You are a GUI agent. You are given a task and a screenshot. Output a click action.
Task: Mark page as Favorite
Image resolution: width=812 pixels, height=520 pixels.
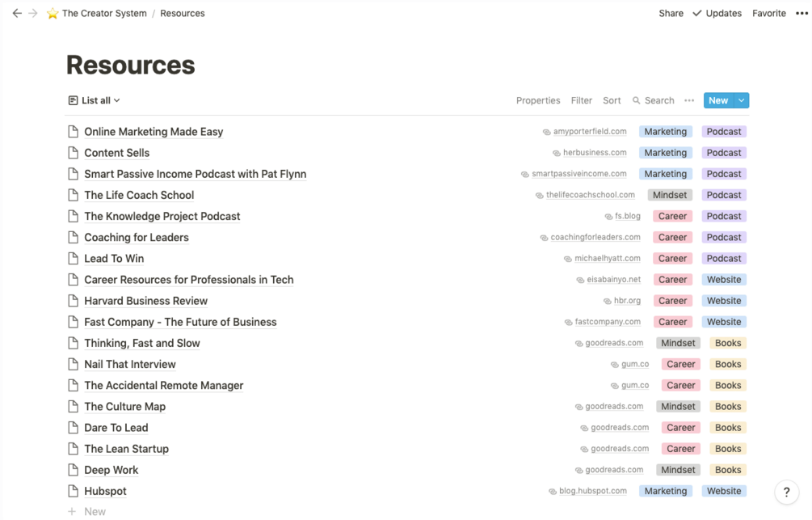[x=768, y=13]
